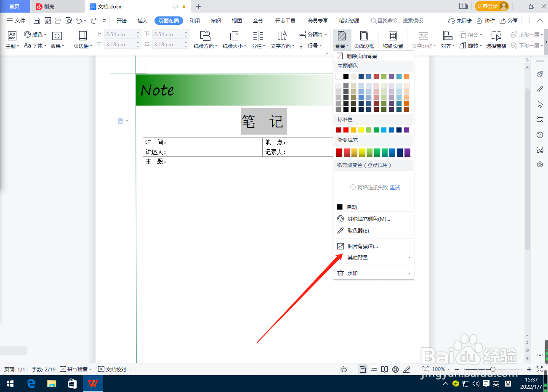Image resolution: width=548 pixels, height=392 pixels.
Task: Click the 访客登录 login button
Action: click(x=492, y=6)
